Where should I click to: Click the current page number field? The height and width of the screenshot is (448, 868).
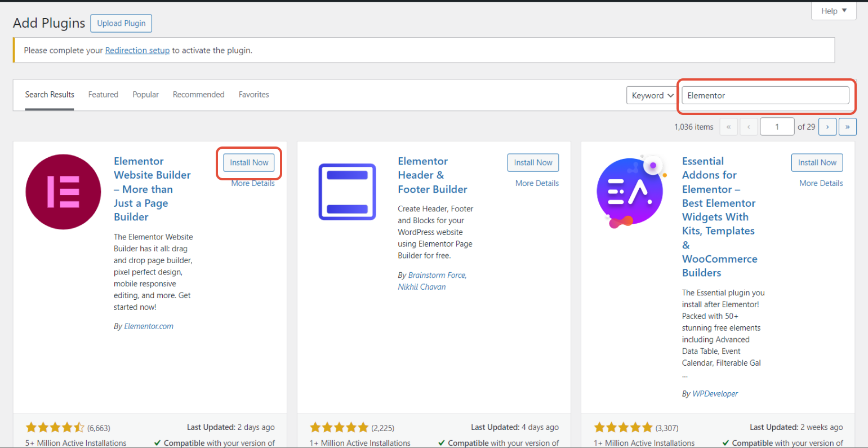(x=777, y=127)
